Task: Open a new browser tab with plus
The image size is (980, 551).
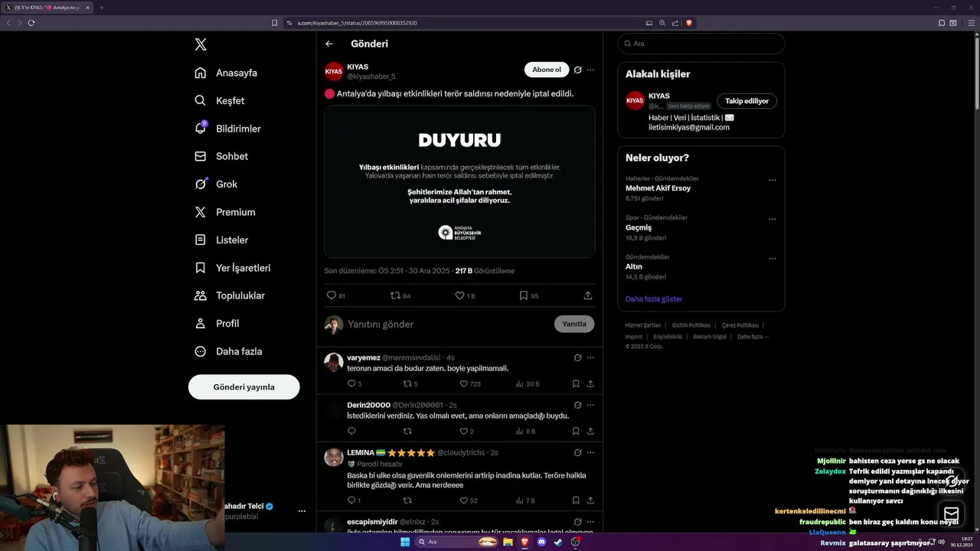Action: pyautogui.click(x=101, y=8)
